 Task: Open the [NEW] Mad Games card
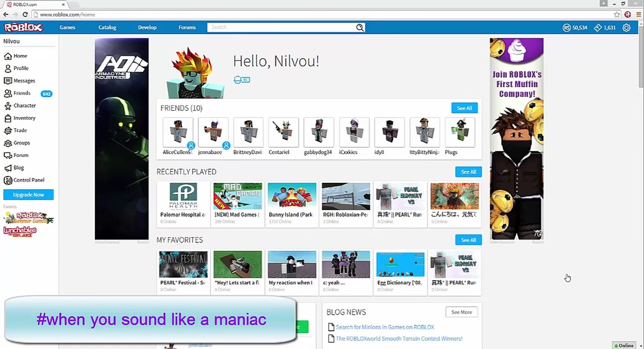pos(238,204)
